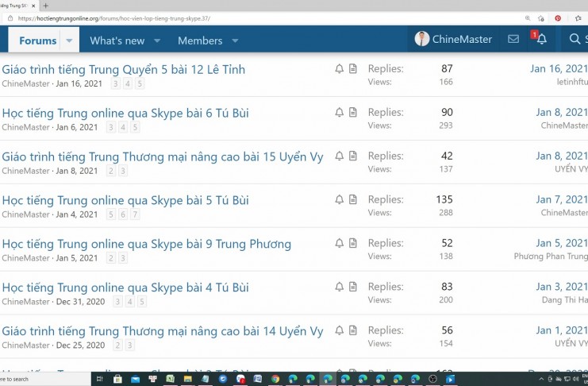
Task: Go to page 5 of Quyển 5 bài 12 thread
Action: point(140,83)
